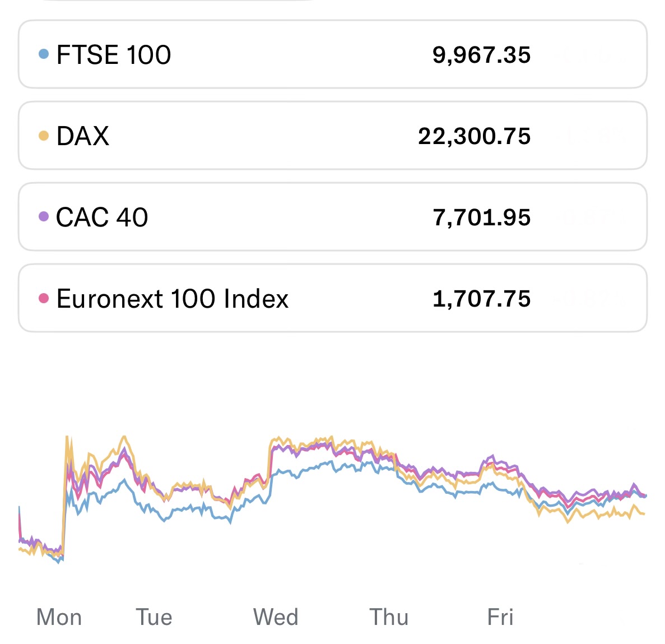
Task: Select the Thu label on chart axis
Action: click(x=389, y=617)
